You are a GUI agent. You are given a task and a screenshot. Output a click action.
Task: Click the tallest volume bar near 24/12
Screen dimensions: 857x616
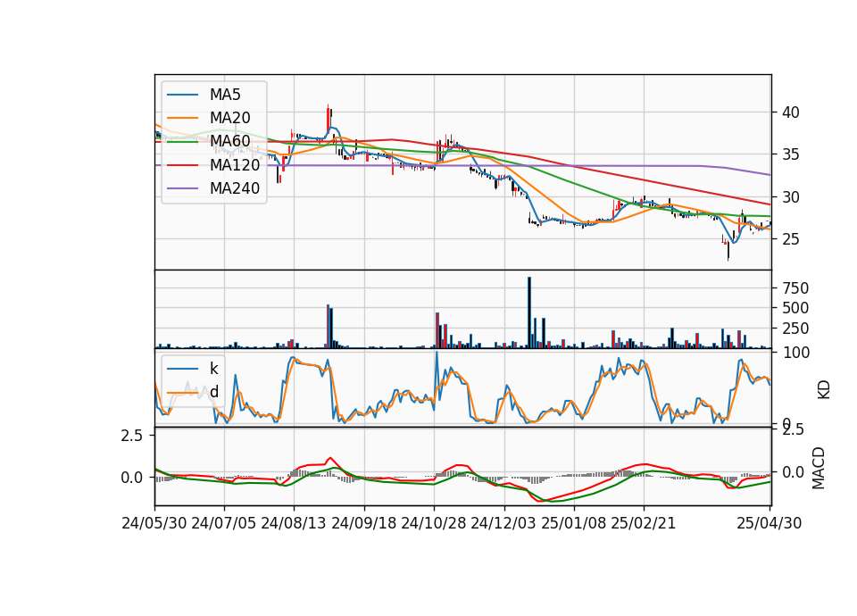point(529,312)
